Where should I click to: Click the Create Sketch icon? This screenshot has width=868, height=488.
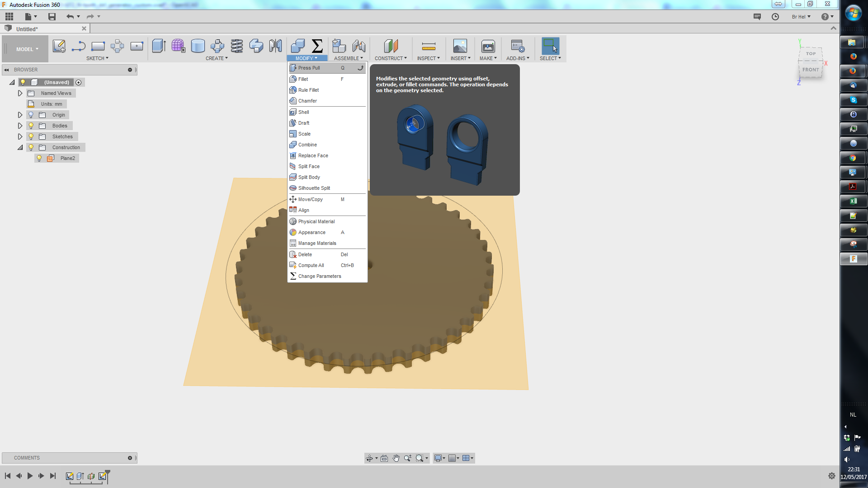point(59,46)
